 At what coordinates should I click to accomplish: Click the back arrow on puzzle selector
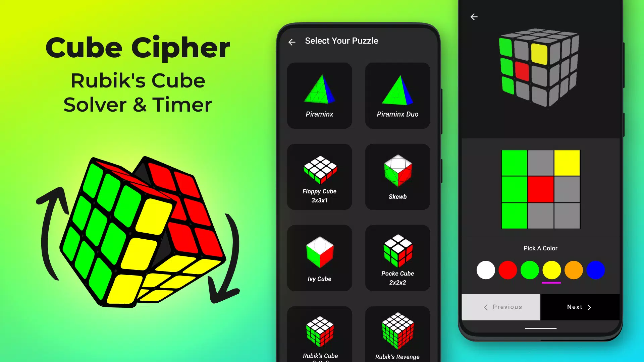(x=292, y=42)
